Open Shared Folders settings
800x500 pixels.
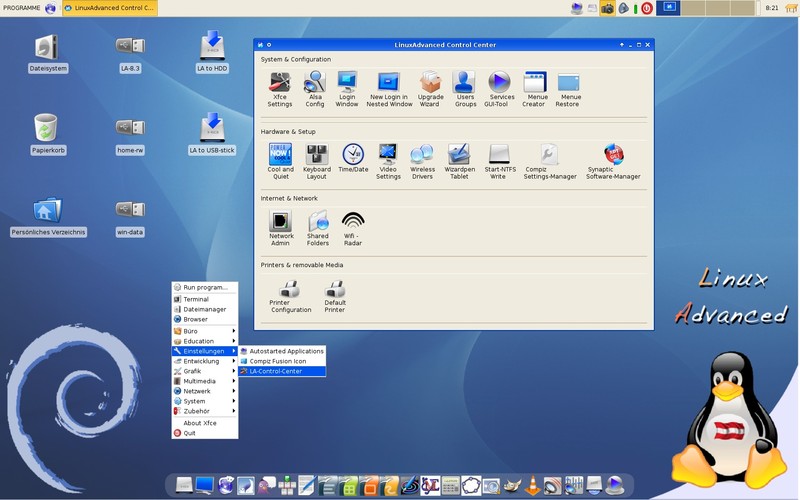click(x=318, y=228)
